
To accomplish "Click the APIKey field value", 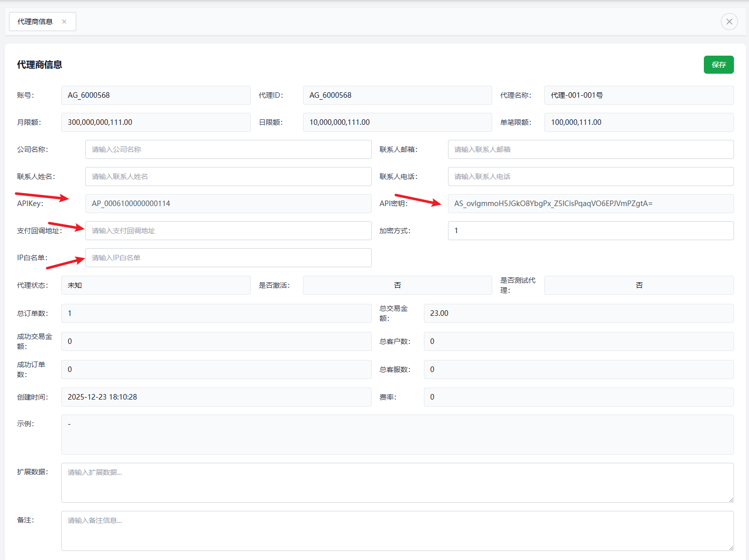I will click(228, 204).
